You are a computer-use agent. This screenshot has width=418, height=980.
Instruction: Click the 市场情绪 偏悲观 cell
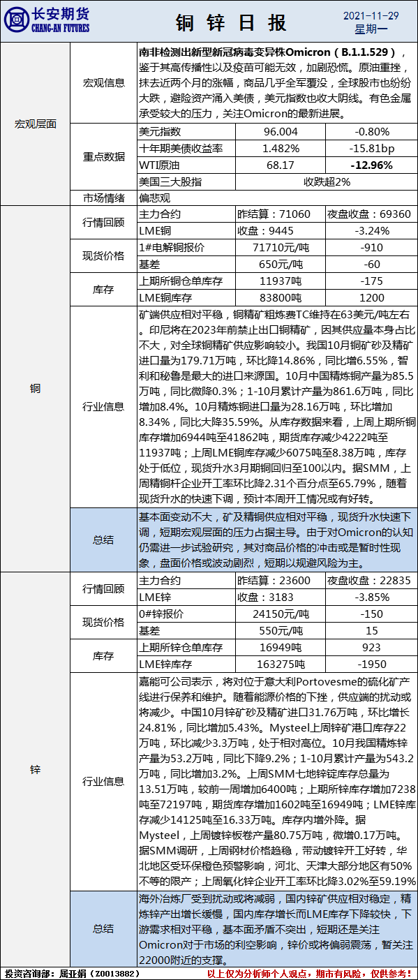click(277, 198)
